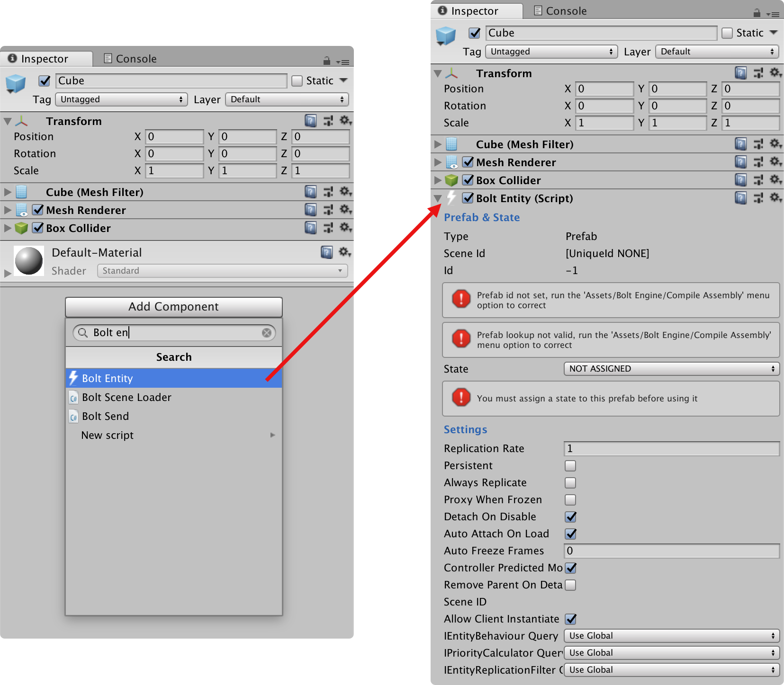Click the cube object icon in right Inspector
784x685 pixels.
[446, 36]
